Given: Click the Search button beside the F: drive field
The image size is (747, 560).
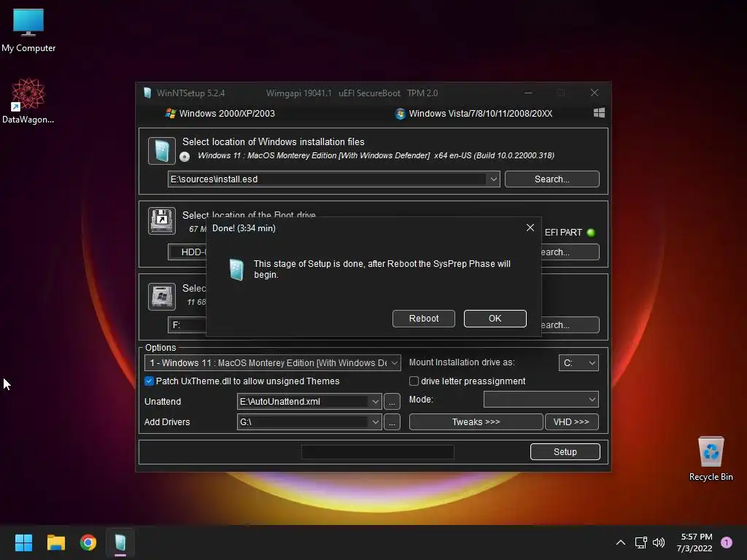Looking at the screenshot, I should 570,324.
